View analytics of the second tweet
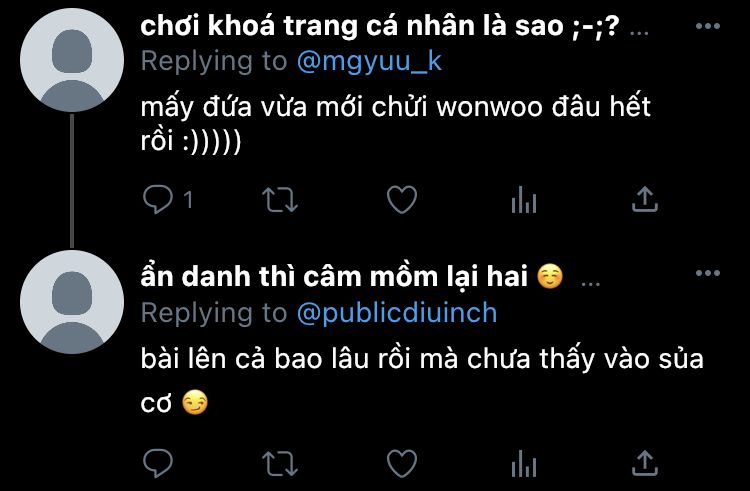 tap(524, 463)
